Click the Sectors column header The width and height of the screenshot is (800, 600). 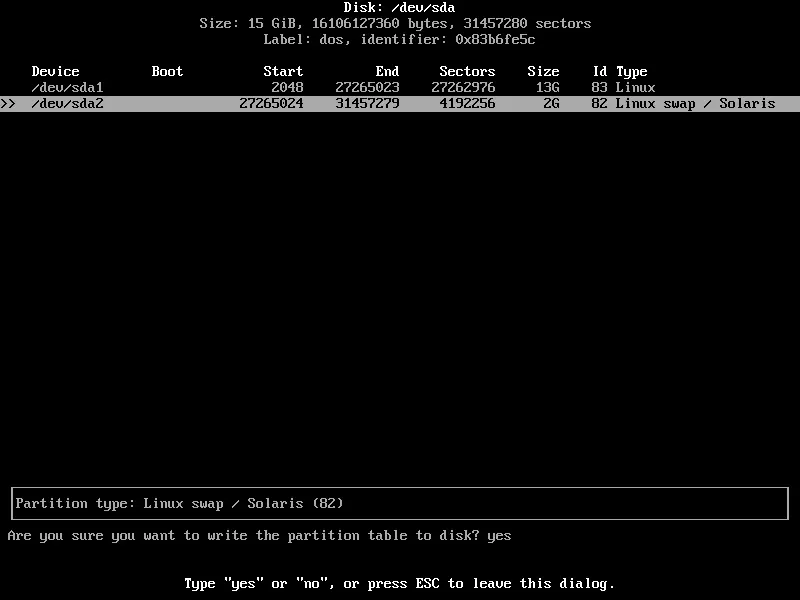point(467,71)
